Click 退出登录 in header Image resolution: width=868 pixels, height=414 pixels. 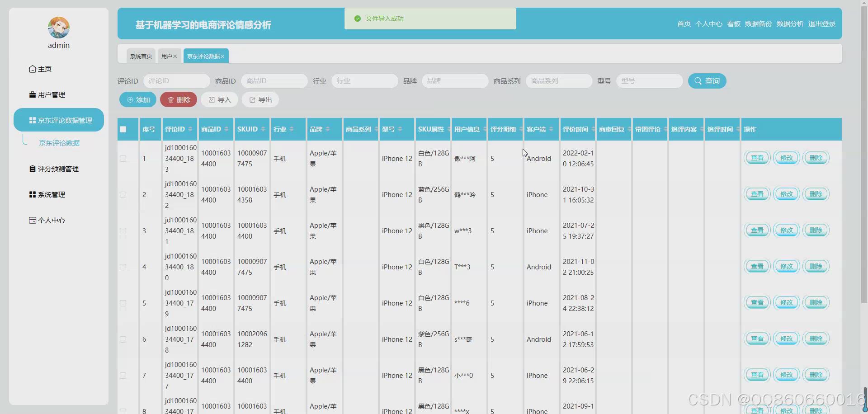[x=822, y=24]
